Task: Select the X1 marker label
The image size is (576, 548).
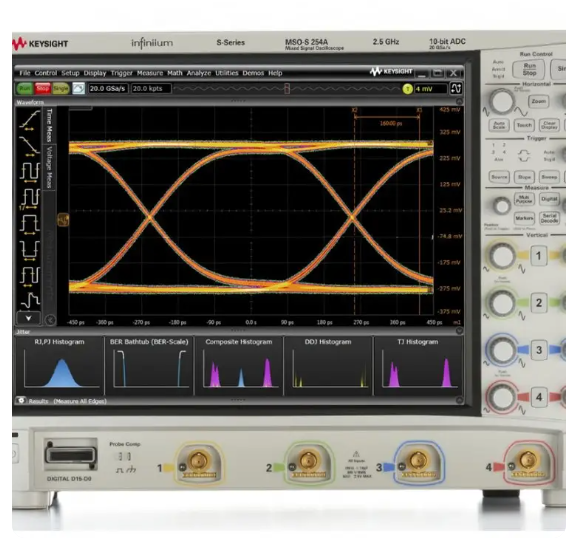Action: 419,110
